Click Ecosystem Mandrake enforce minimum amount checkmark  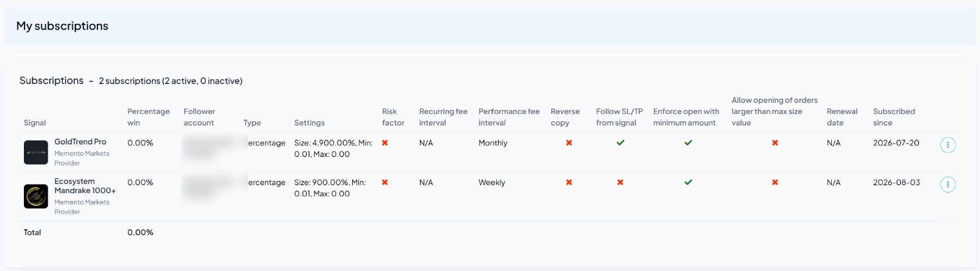coord(688,182)
